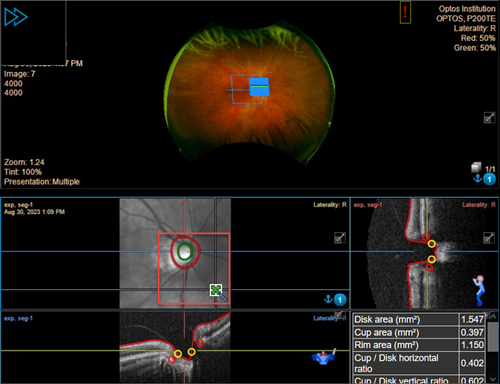This screenshot has width=500, height=384.
Task: Click the anchor icon in fundus panel
Action: (x=477, y=179)
